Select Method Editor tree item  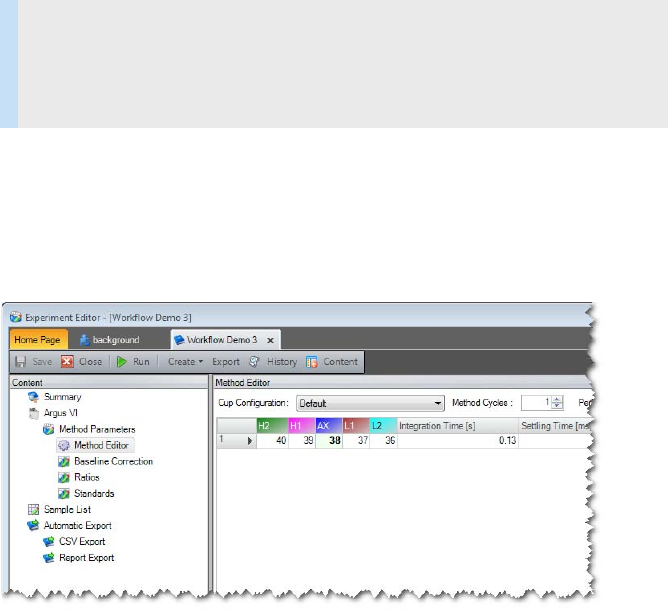pos(101,445)
